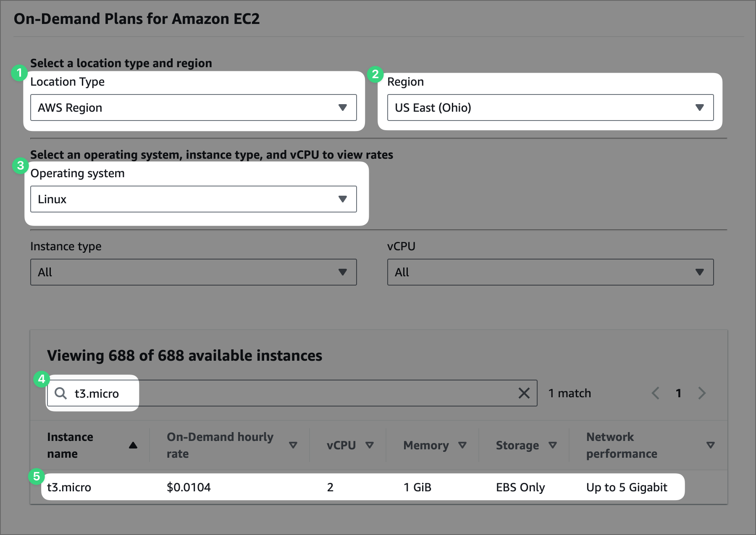756x535 pixels.
Task: Click the EBS Only storage cell
Action: tap(520, 487)
